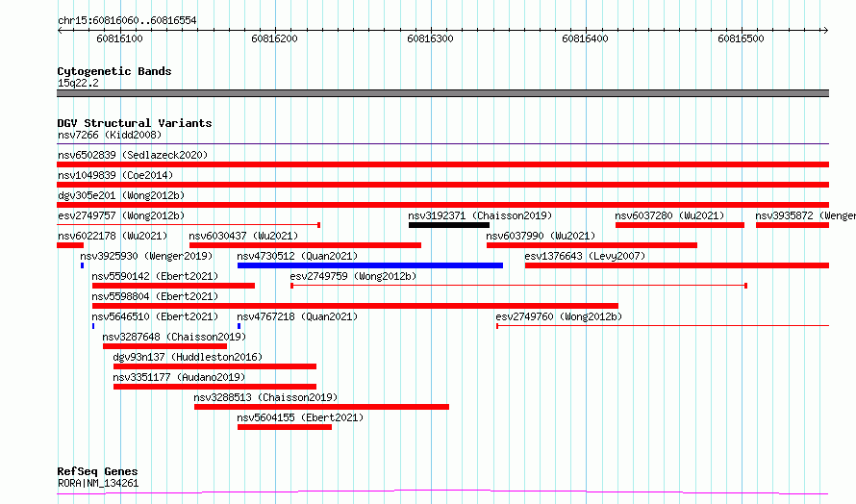Viewport: 856px width, 504px height.
Task: Click the magenta RORA gene line
Action: [442, 492]
